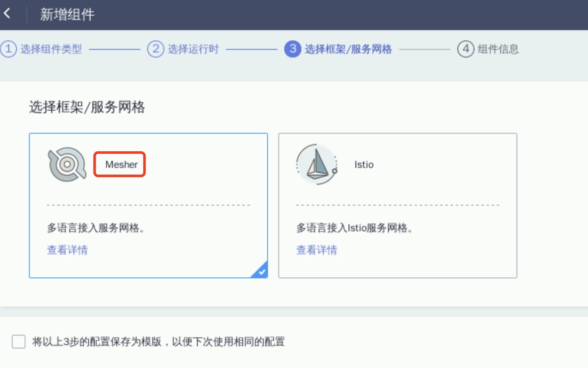588x368 pixels.
Task: Go to the 选择运行时 step label
Action: pos(193,49)
